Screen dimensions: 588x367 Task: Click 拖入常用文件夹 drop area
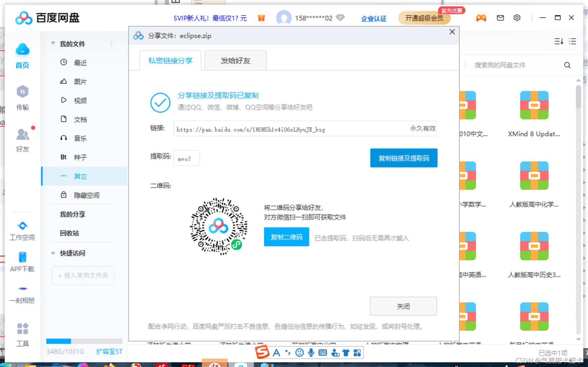click(83, 276)
